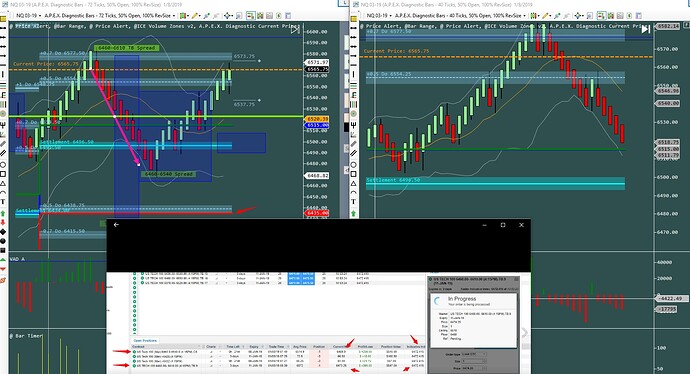Click the properties icon at end of left chart toolbar
Image resolution: width=690 pixels, height=374 pixels.
click(288, 15)
